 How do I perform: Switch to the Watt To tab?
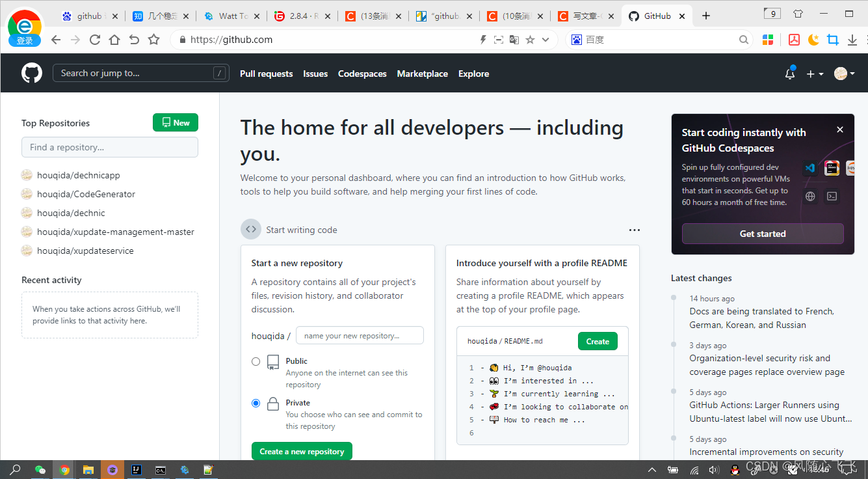click(232, 16)
